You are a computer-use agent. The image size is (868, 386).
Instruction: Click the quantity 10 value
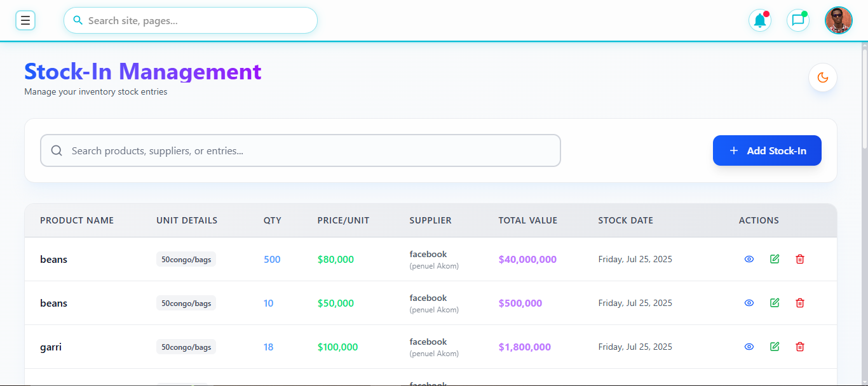tap(269, 303)
